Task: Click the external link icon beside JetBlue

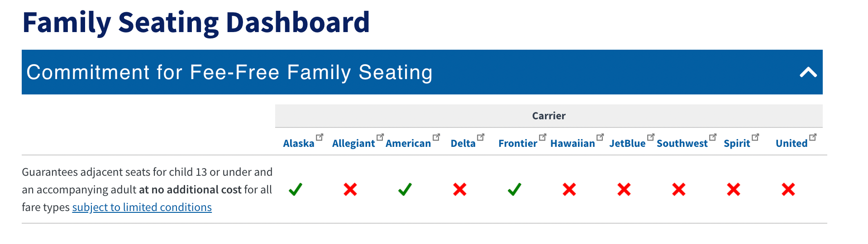Action: coord(651,137)
